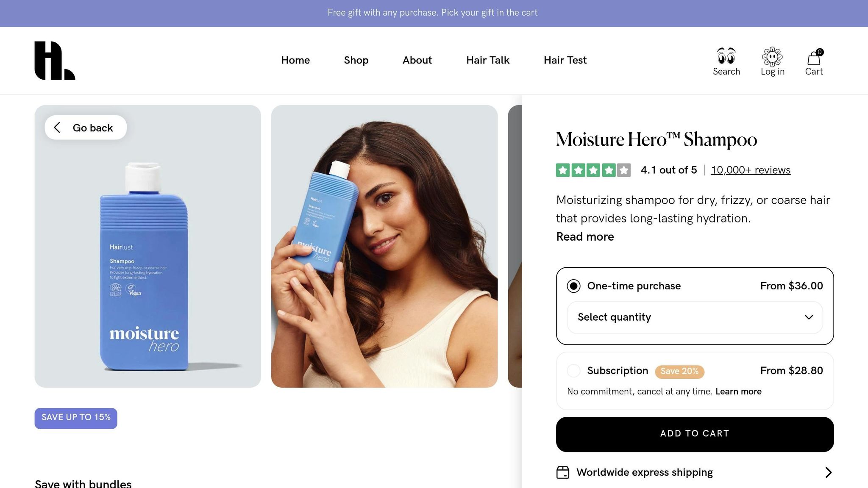Open the shopping bag Cart icon

(813, 58)
